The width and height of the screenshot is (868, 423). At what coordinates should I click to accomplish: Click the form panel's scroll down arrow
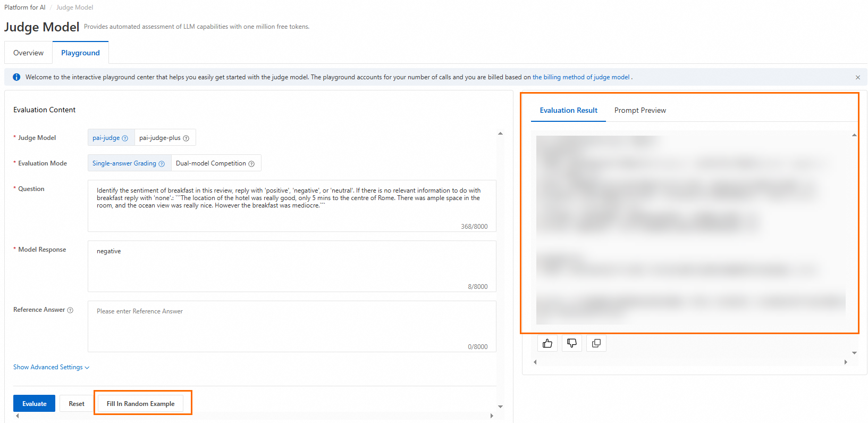[x=500, y=407]
